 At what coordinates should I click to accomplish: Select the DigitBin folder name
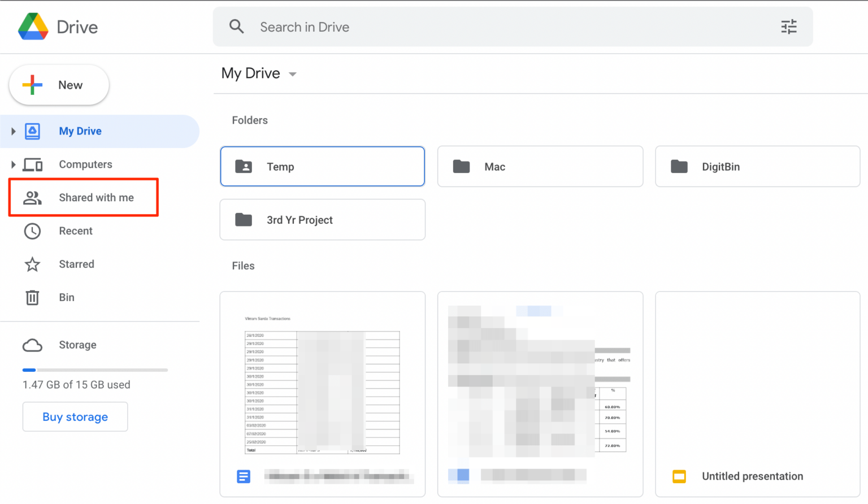click(x=721, y=167)
